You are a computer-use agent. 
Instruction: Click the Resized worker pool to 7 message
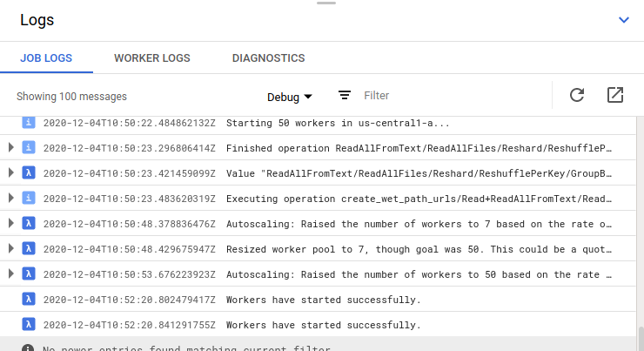coord(419,249)
